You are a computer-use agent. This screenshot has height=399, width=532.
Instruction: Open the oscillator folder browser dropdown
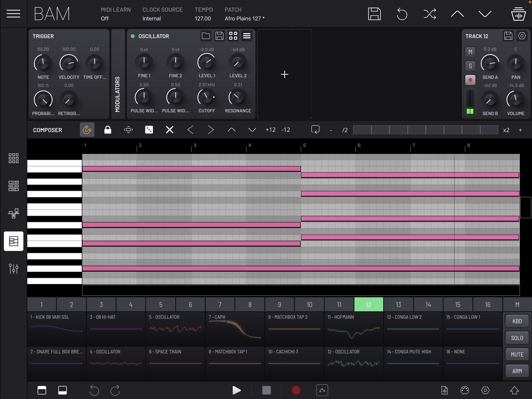click(x=205, y=36)
